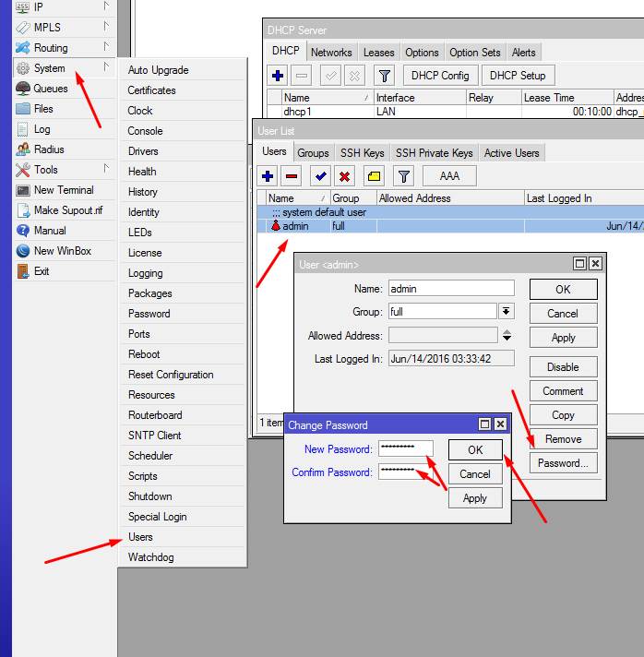Select the admin user row
Screen dimensions: 644x657
click(x=295, y=226)
